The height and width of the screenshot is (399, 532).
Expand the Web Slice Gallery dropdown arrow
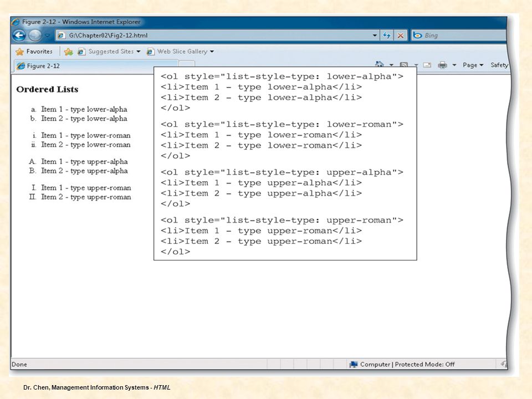tap(212, 52)
